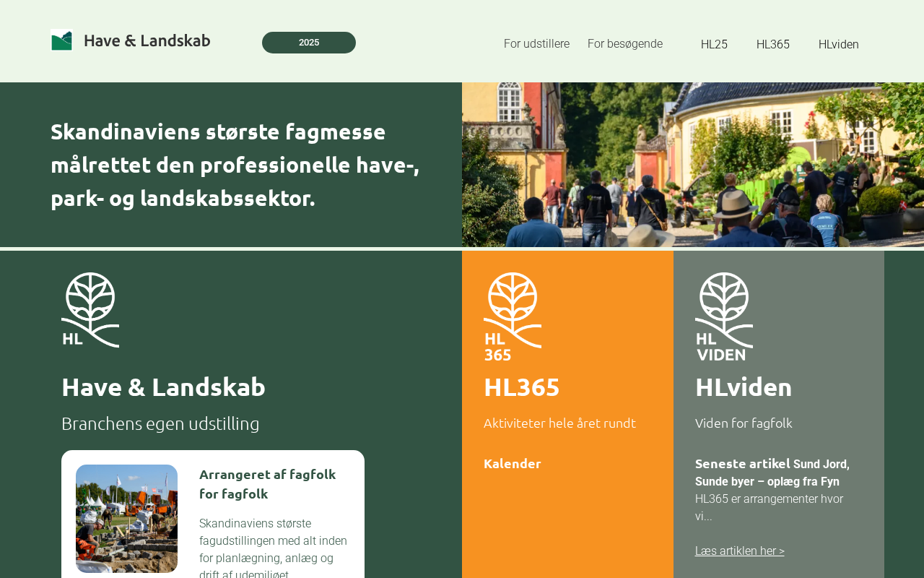This screenshot has height=578, width=924.
Task: Go to the HL365 navigation tab
Action: [773, 44]
